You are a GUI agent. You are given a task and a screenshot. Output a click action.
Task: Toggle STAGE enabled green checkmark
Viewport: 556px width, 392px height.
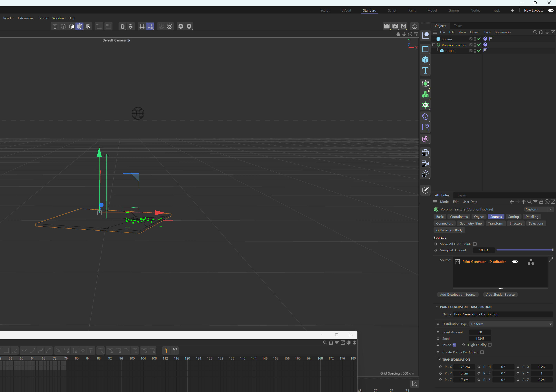coord(479,51)
